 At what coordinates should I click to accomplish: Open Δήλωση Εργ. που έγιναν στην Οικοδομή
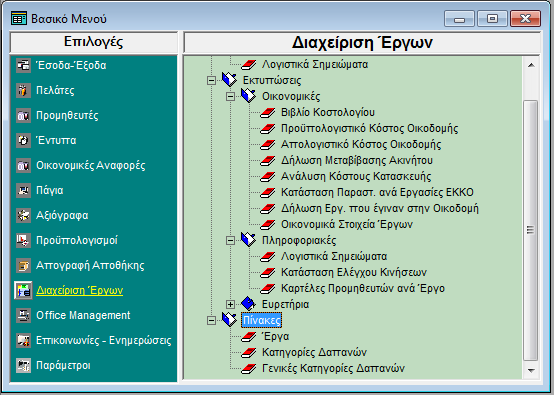(x=379, y=208)
